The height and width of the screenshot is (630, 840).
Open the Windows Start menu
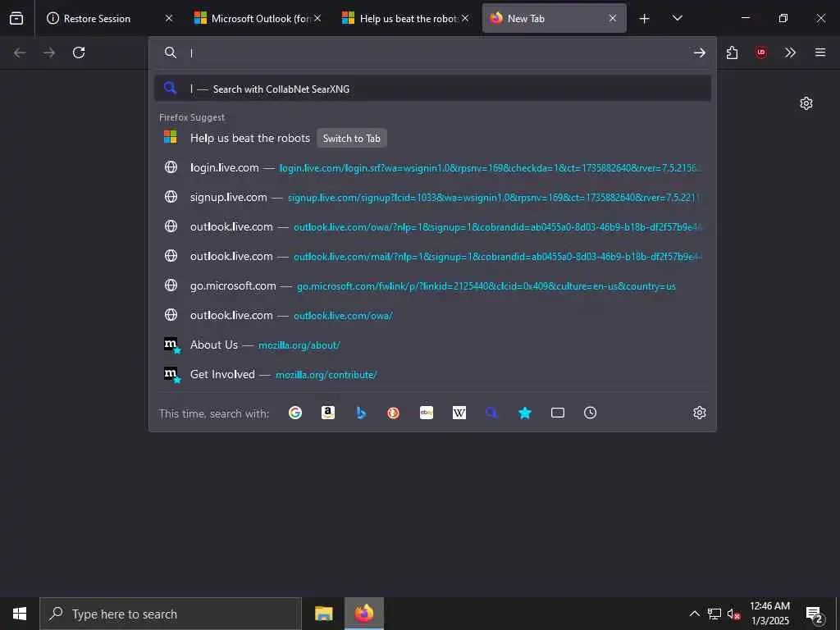pyautogui.click(x=20, y=614)
